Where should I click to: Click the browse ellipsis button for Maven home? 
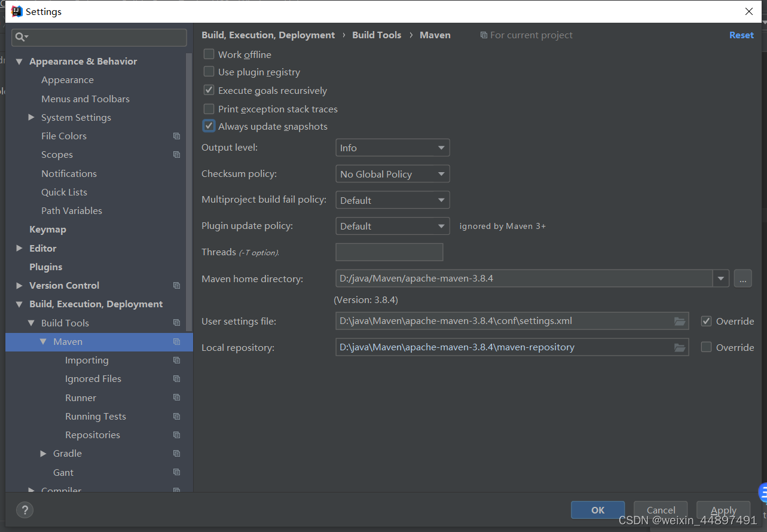coord(742,279)
